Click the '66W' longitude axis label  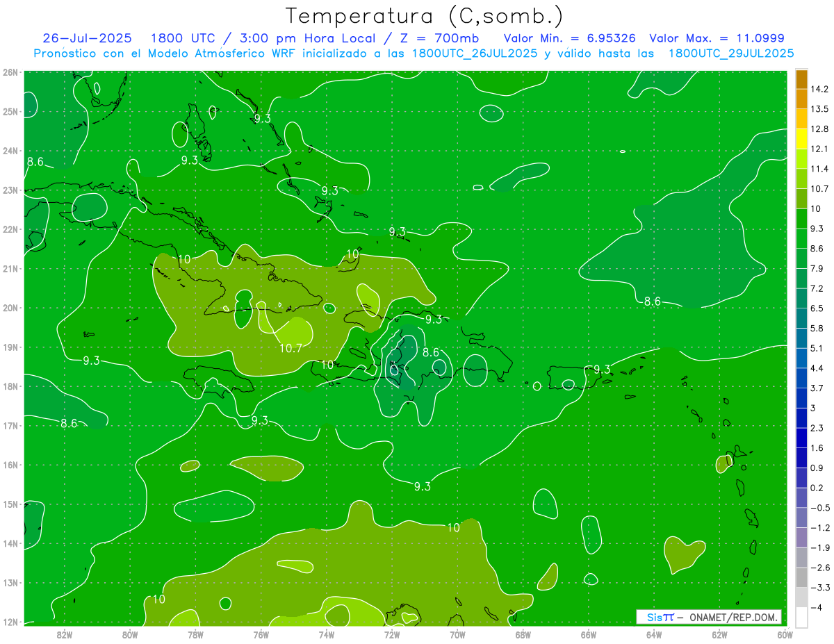(589, 634)
